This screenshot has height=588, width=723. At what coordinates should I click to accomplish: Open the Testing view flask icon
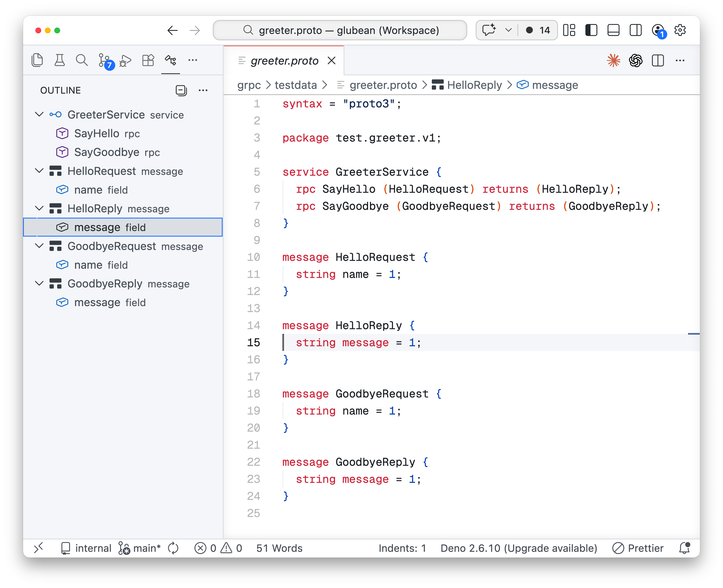click(x=59, y=60)
